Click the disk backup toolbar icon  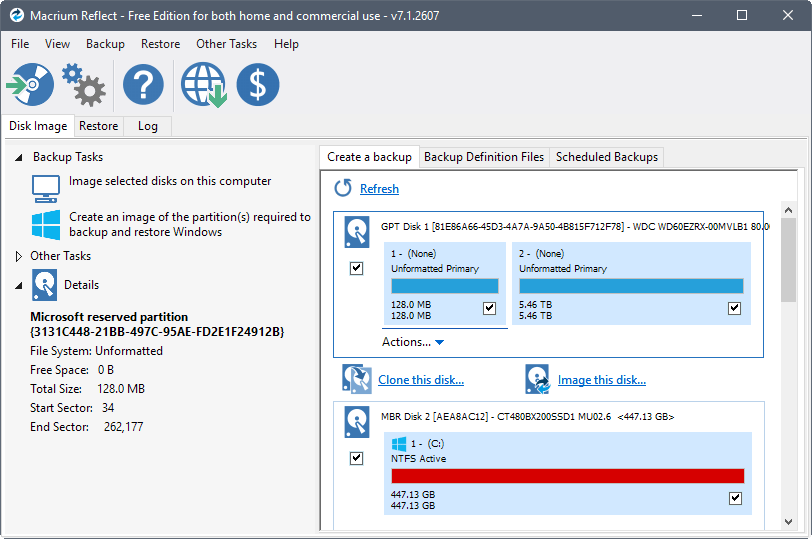29,85
